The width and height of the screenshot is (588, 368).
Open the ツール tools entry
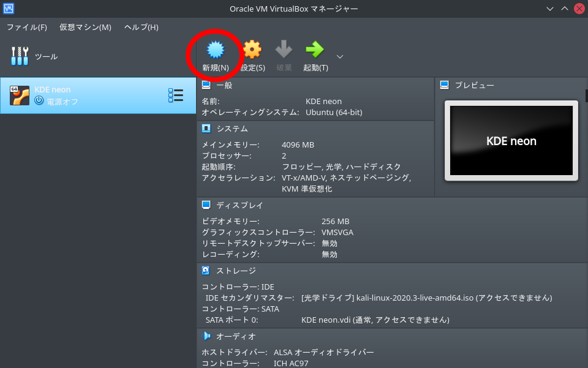click(34, 56)
